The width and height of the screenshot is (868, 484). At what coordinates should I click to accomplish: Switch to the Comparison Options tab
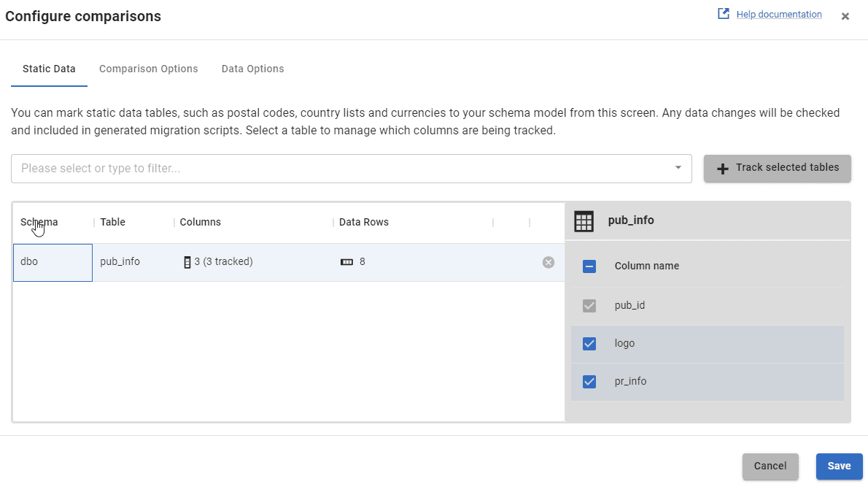click(x=148, y=69)
